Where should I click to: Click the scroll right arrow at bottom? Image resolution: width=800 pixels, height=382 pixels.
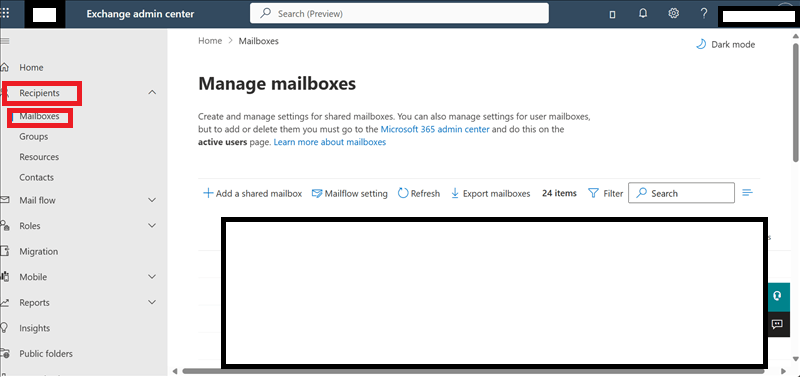[783, 371]
